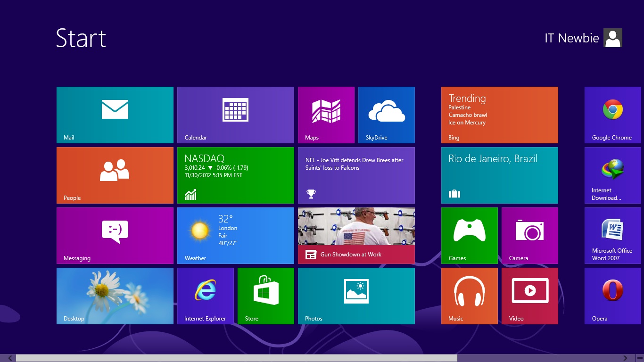644x362 pixels.
Task: Launch Internet Explorer tile
Action: 206,296
